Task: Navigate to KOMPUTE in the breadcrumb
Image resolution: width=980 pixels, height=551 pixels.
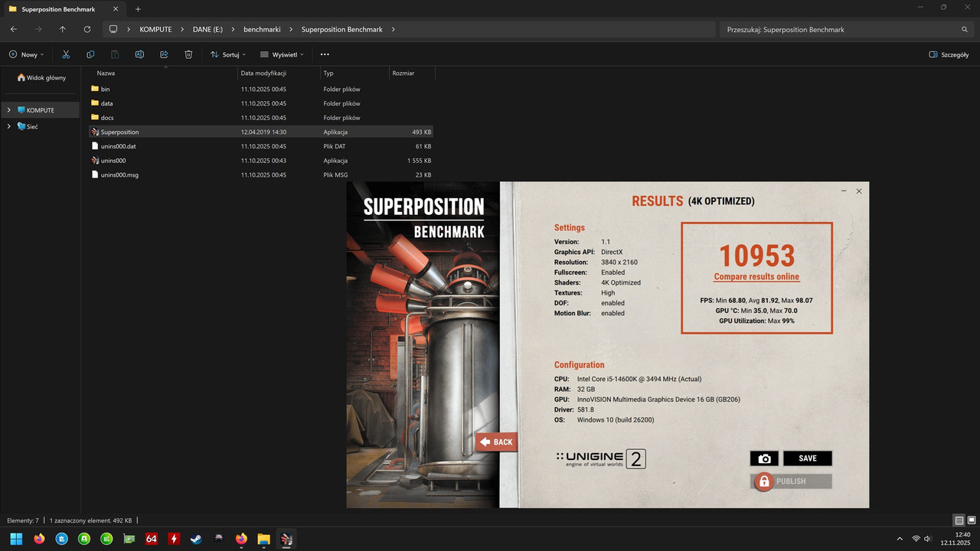Action: click(x=155, y=29)
